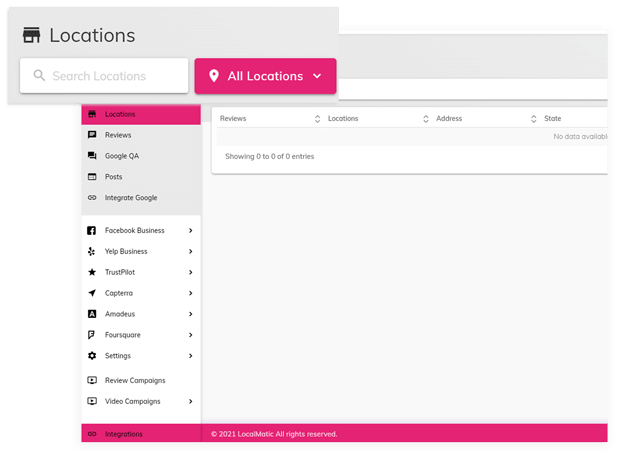This screenshot has width=624, height=452.
Task: Select Locations in the sidebar menu
Action: pos(141,114)
